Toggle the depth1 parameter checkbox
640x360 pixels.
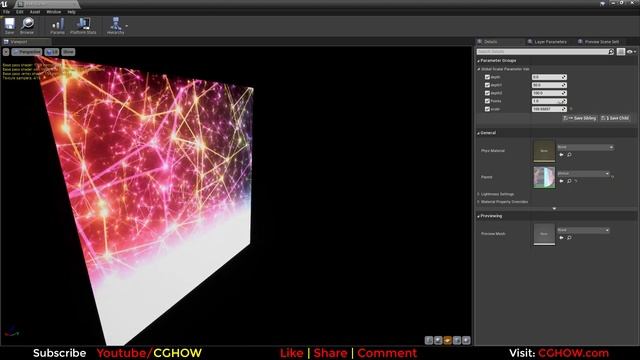(x=487, y=85)
